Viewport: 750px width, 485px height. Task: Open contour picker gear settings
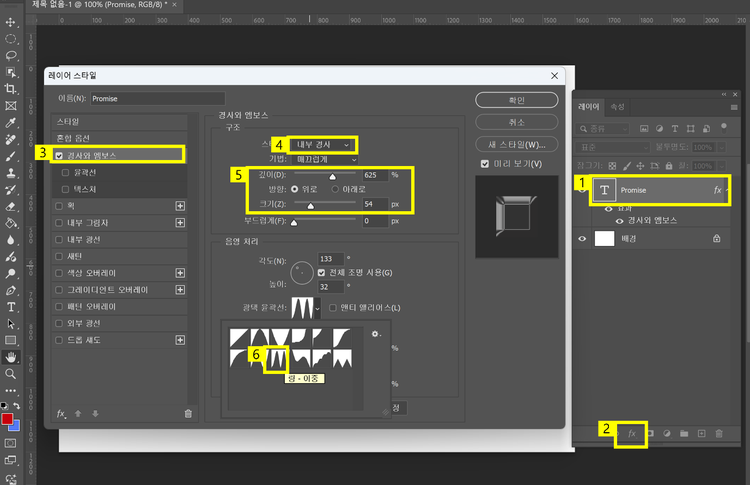pyautogui.click(x=376, y=334)
